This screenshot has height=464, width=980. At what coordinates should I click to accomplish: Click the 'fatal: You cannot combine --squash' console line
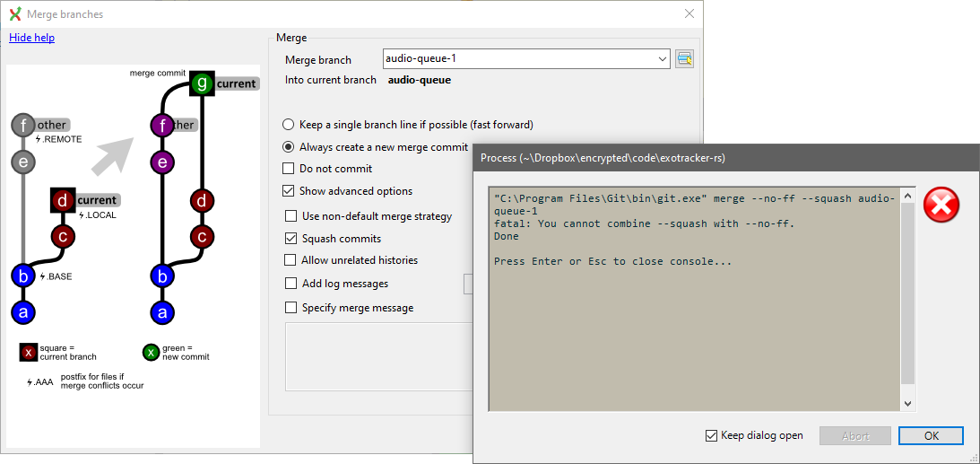(645, 223)
